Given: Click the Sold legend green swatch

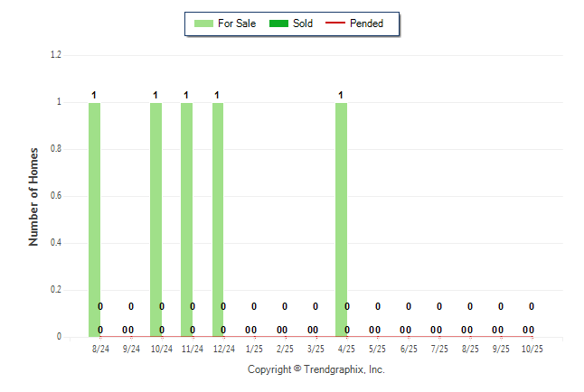Looking at the screenshot, I should coord(278,23).
